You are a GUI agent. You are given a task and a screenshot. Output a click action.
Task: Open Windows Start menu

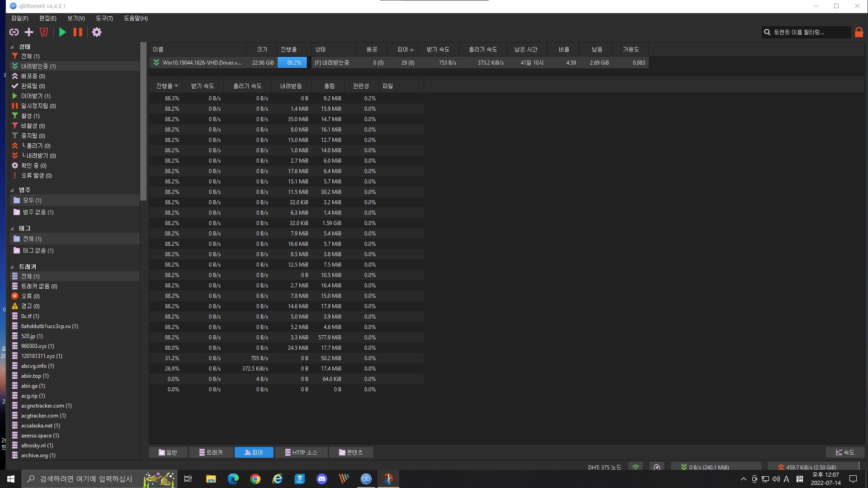tap(11, 479)
